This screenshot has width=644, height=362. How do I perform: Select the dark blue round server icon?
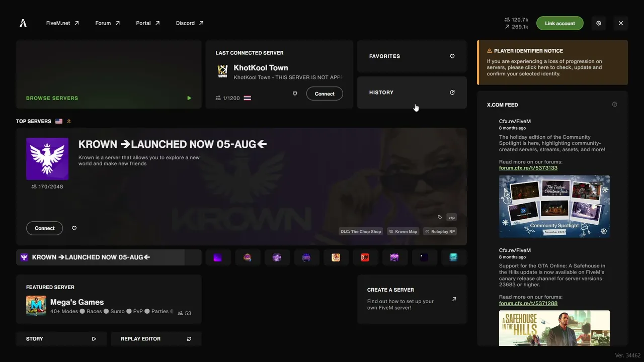tap(306, 257)
